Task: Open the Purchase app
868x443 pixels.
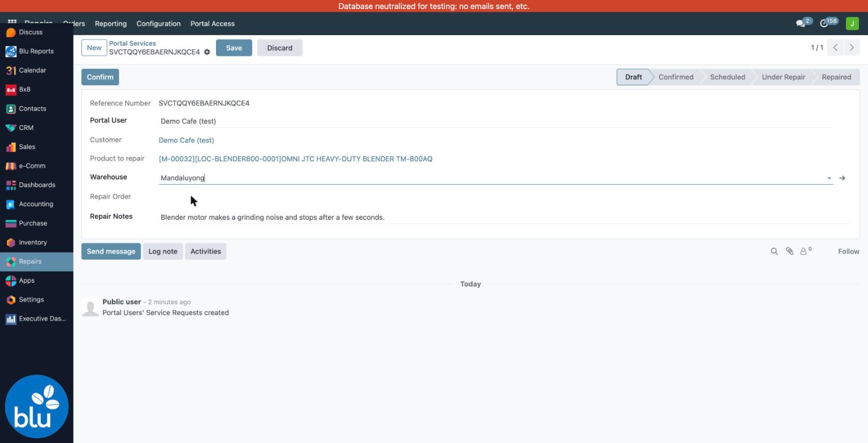Action: [x=36, y=223]
